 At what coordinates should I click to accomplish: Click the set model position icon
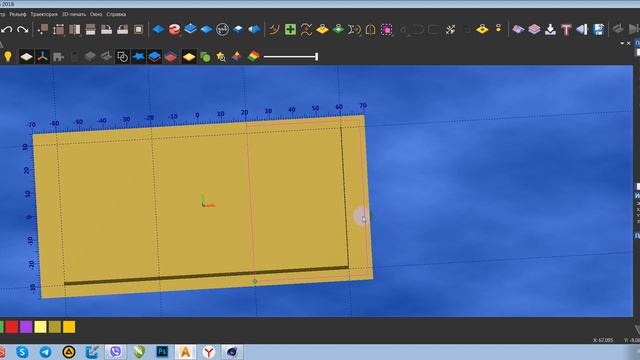(42, 29)
